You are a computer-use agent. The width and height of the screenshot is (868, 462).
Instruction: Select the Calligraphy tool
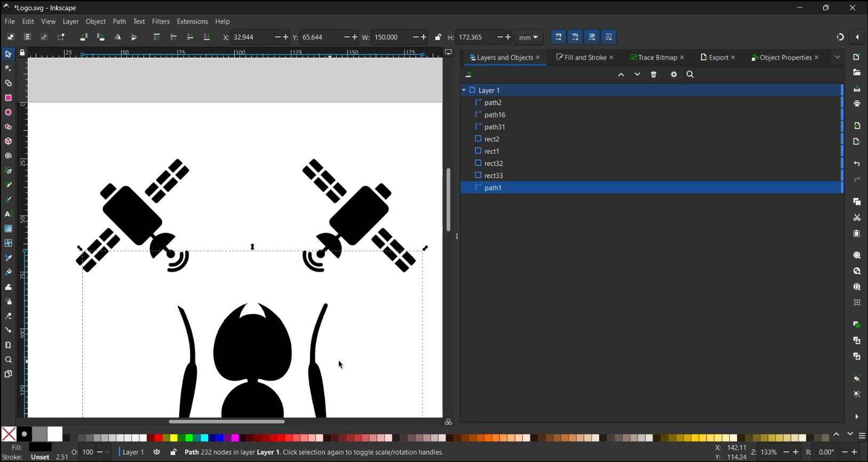[8, 200]
